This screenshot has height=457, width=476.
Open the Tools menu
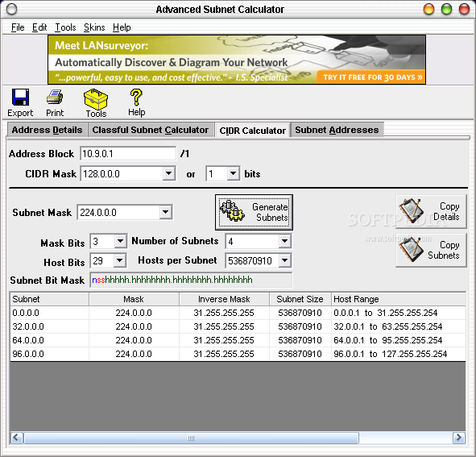(65, 27)
